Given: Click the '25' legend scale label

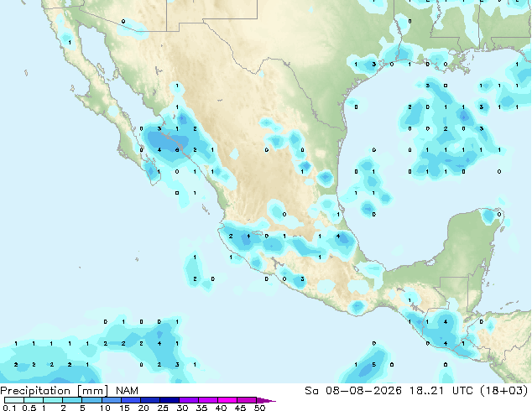Looking at the screenshot, I should [x=163, y=408].
